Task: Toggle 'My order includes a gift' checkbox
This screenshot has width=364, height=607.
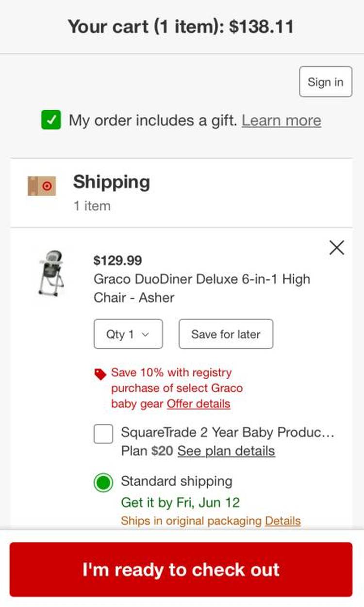Action: coord(51,120)
